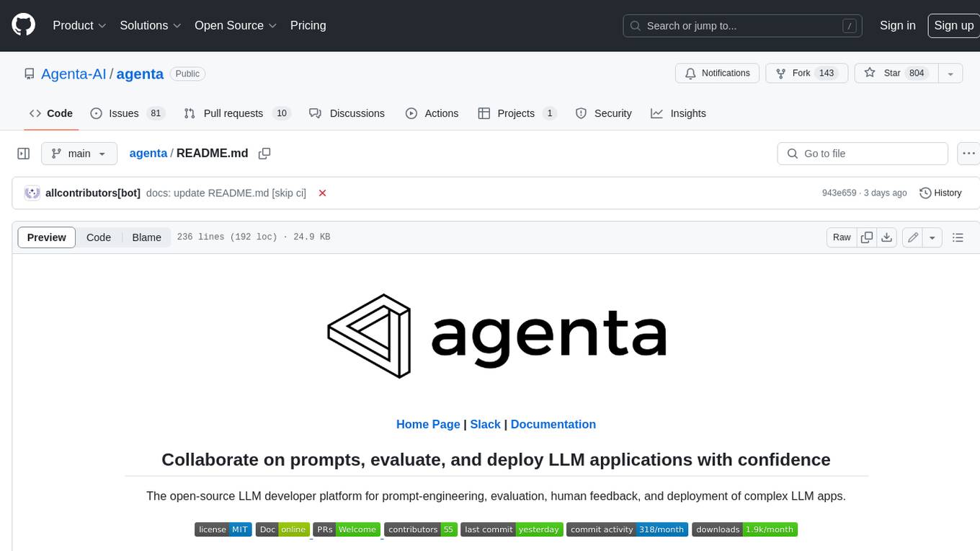Screen dimensions: 980x551
Task: Copy the README.md file path
Action: (264, 154)
